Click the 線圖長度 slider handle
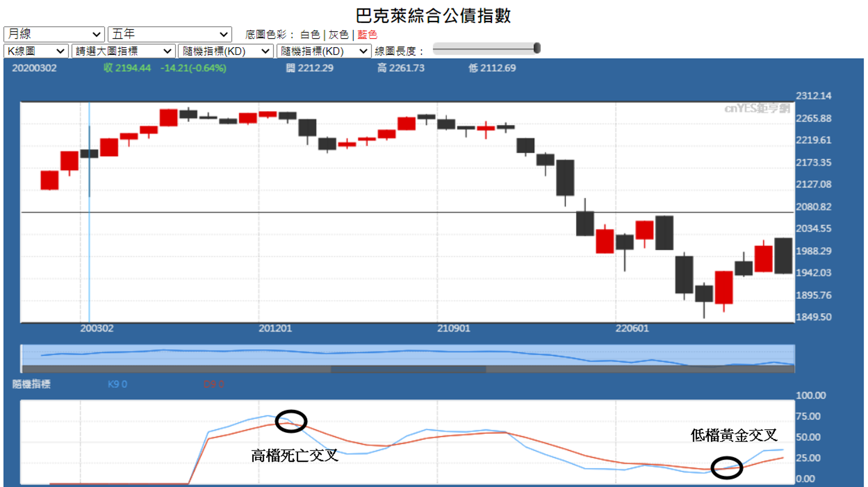Viewport: 868px width, 487px height. point(537,48)
